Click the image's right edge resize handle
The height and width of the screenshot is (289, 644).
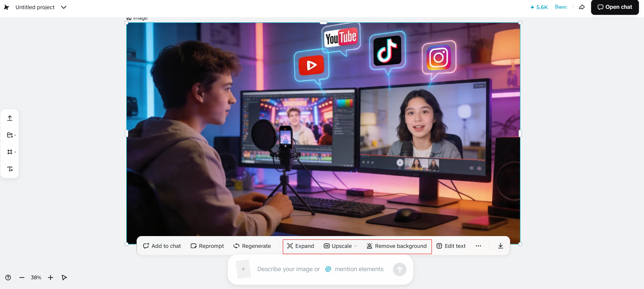click(520, 134)
